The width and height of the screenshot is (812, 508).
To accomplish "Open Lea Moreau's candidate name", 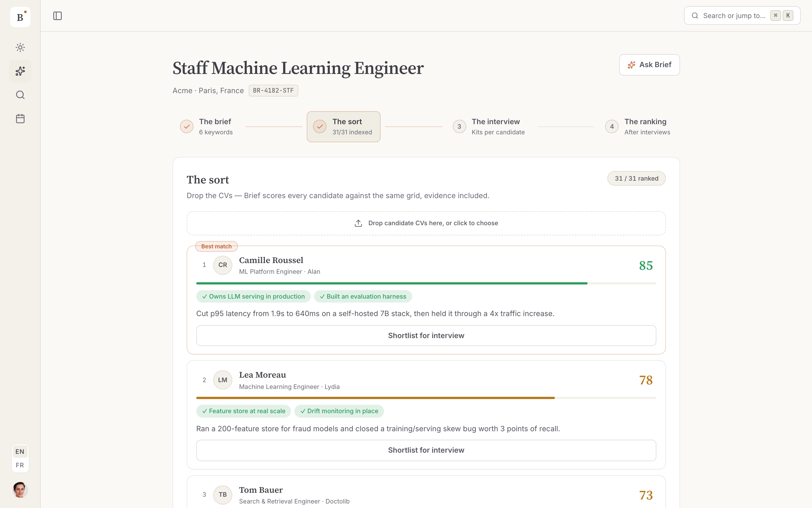I will (x=262, y=375).
